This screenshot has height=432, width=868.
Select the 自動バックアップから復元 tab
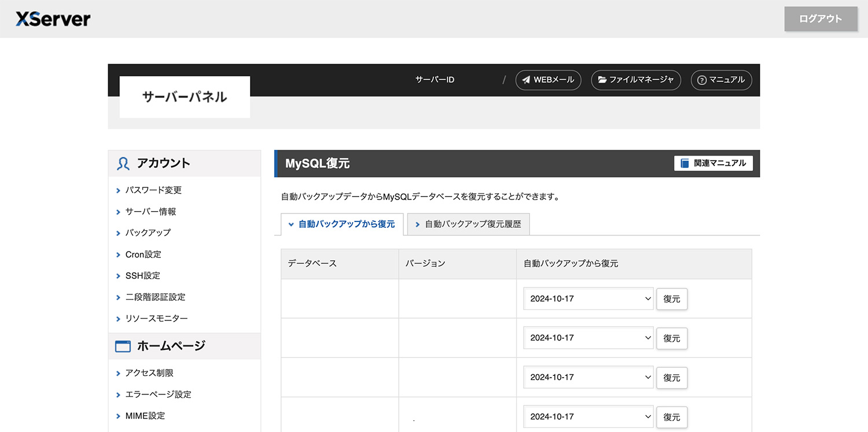(341, 224)
